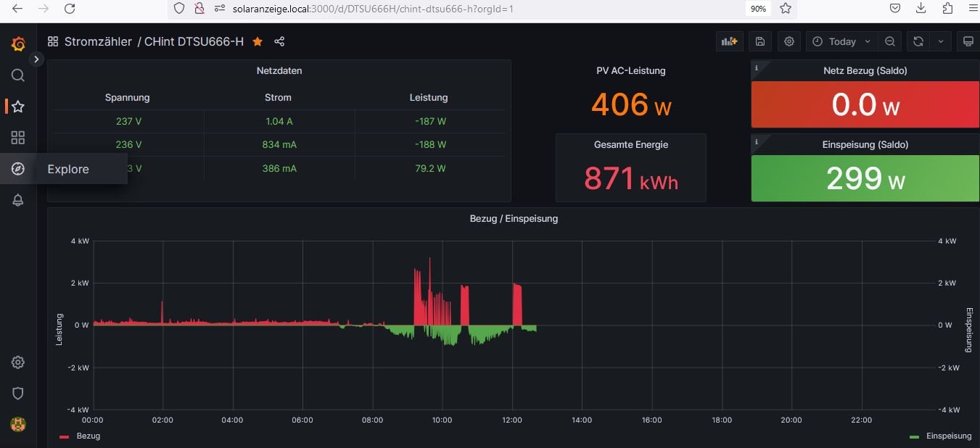Open the search dashboards icon in sidebar
980x448 pixels.
click(18, 75)
